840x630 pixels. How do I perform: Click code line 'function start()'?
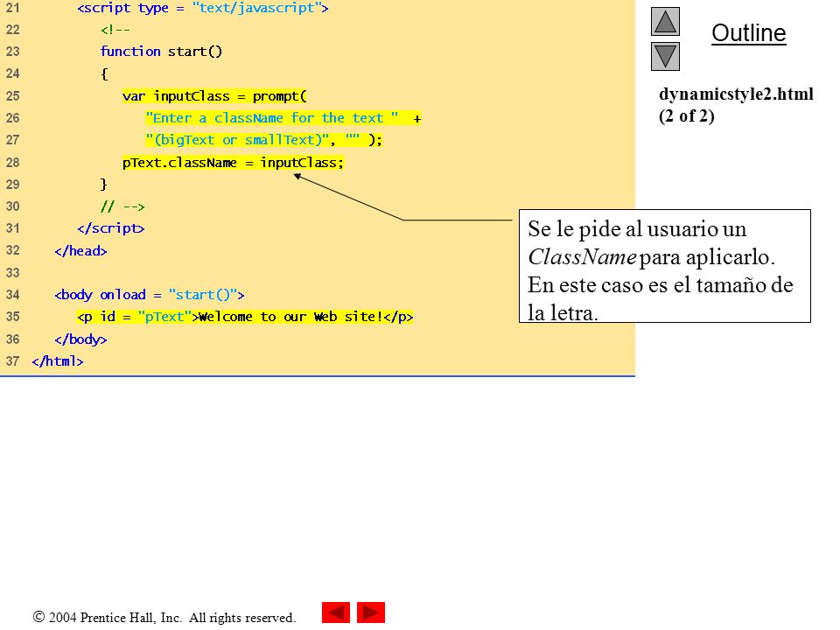(161, 52)
